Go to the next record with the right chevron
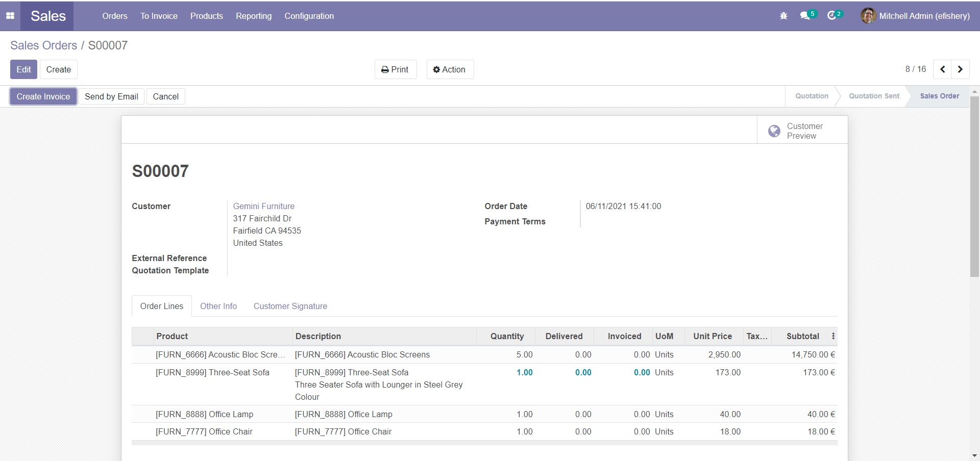The height and width of the screenshot is (461, 980). [960, 69]
